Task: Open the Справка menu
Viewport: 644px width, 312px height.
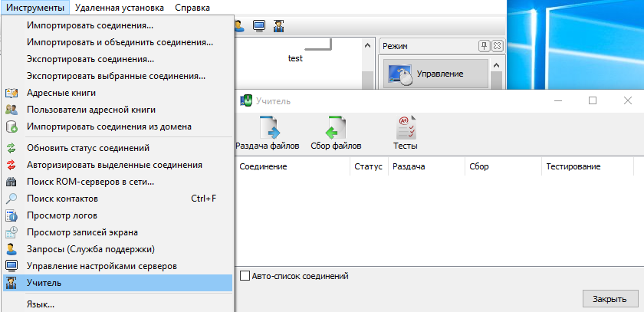Action: (192, 8)
